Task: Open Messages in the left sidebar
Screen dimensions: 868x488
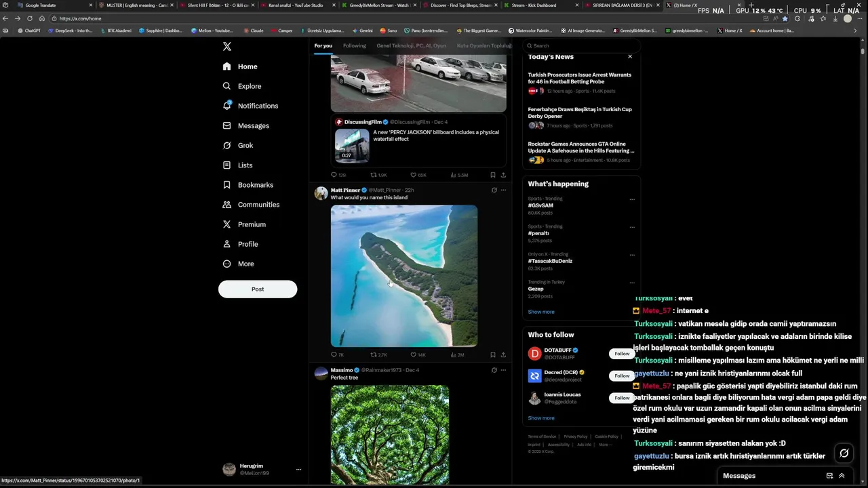Action: 246,125
